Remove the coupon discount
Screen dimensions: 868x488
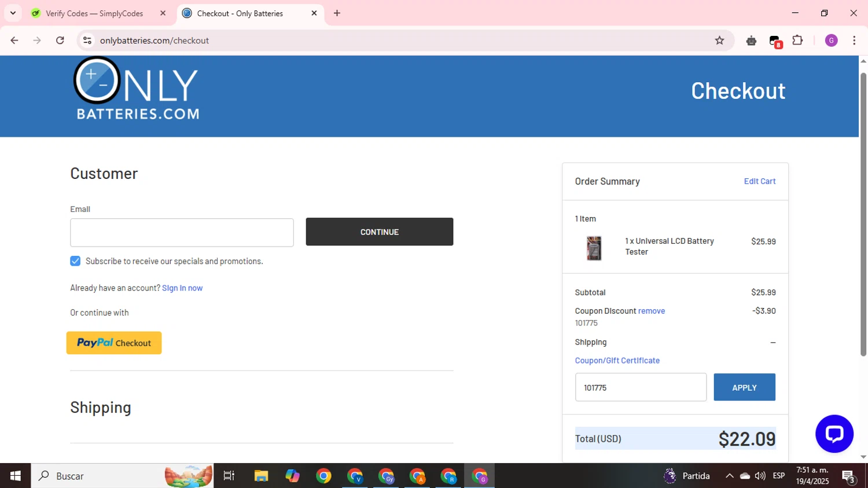652,311
